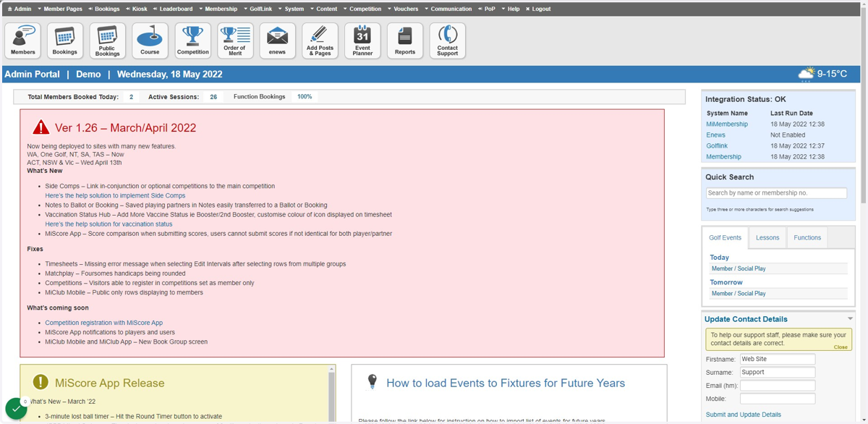Click the Firstname input field
Image resolution: width=868 pixels, height=424 pixels.
click(x=778, y=359)
